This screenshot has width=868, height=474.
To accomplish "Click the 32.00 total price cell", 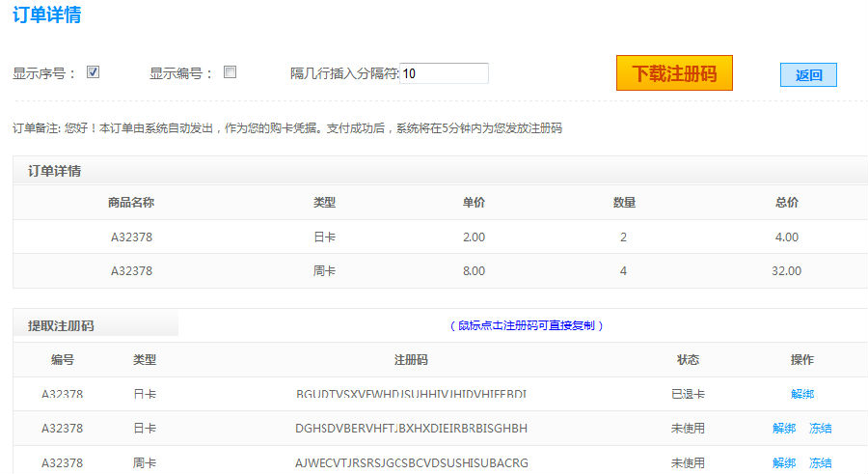I will tap(786, 271).
